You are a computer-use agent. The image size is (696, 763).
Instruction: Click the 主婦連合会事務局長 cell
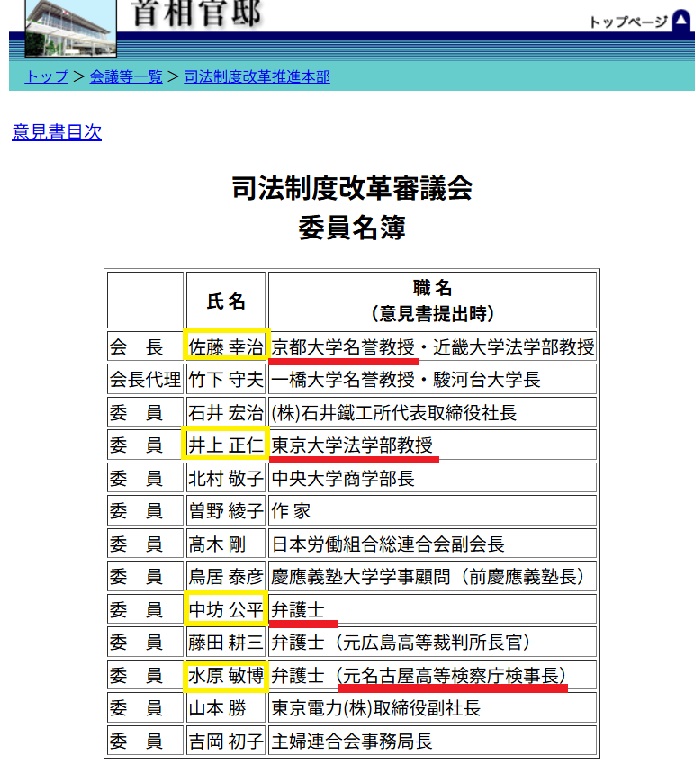pos(432,741)
